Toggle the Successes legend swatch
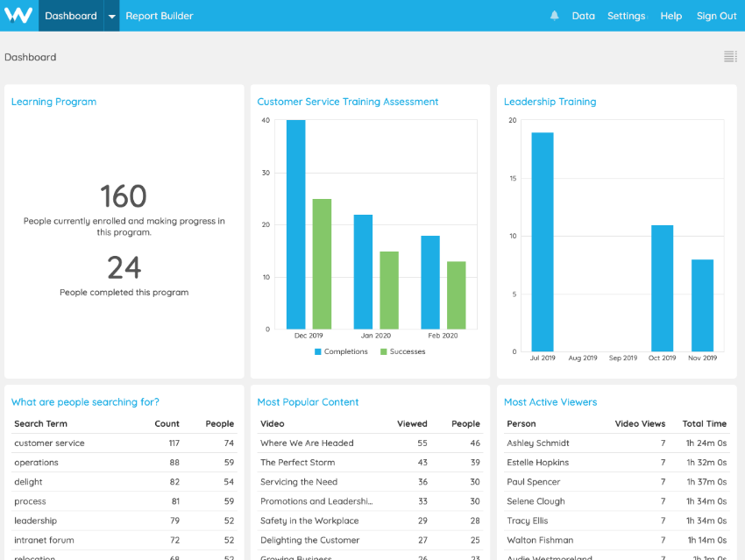Screen dimensions: 745x560 point(383,351)
